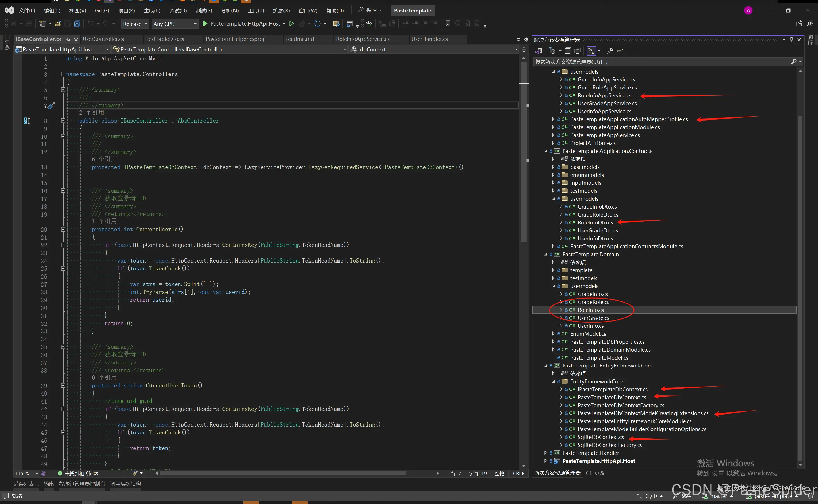Open the Git(G) menu
Screen dimensions: 818x504
[102, 11]
